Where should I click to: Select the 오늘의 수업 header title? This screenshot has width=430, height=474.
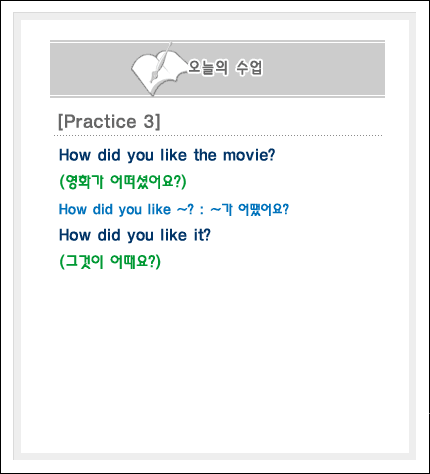pyautogui.click(x=225, y=68)
